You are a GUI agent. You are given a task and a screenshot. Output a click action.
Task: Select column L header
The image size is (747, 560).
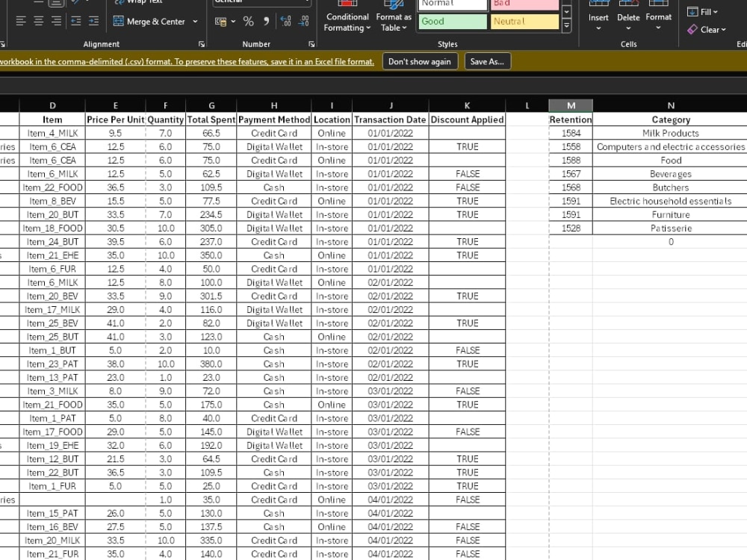[x=527, y=106]
